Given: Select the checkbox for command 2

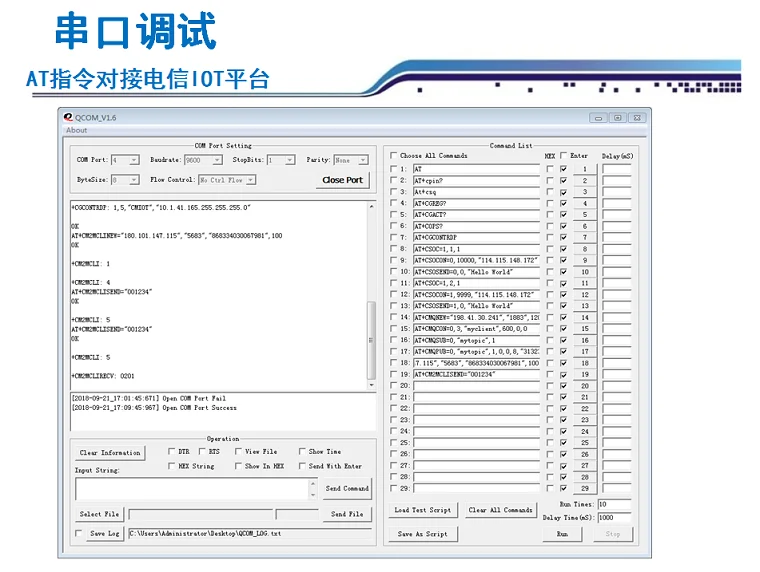Looking at the screenshot, I should [x=394, y=180].
